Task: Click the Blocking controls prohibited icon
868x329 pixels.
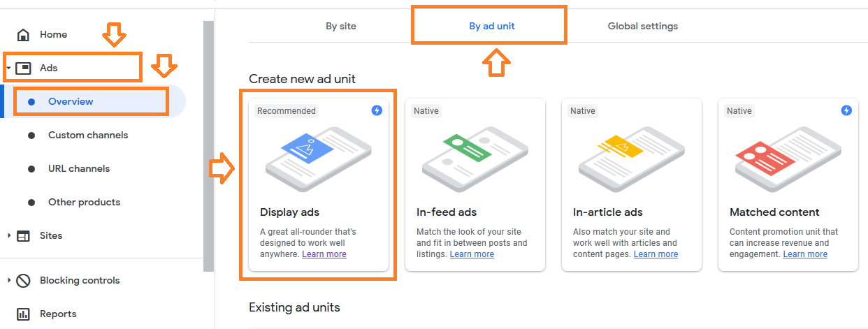Action: [23, 281]
